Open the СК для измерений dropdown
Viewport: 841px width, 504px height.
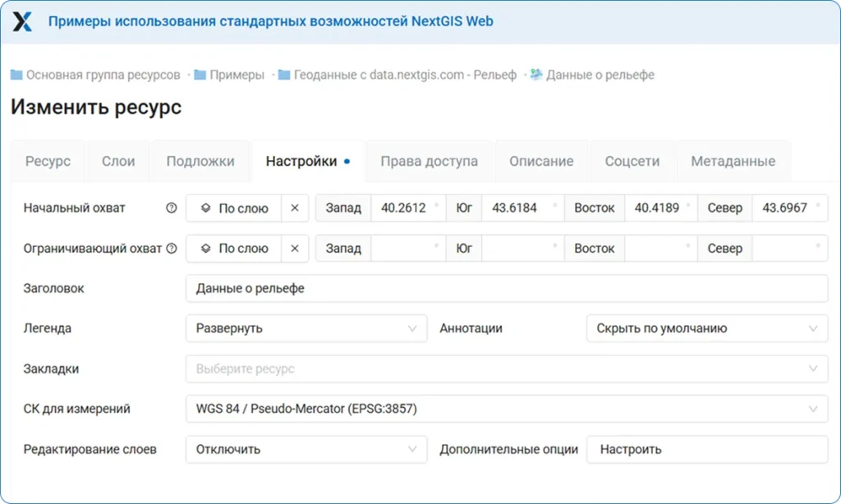point(508,408)
